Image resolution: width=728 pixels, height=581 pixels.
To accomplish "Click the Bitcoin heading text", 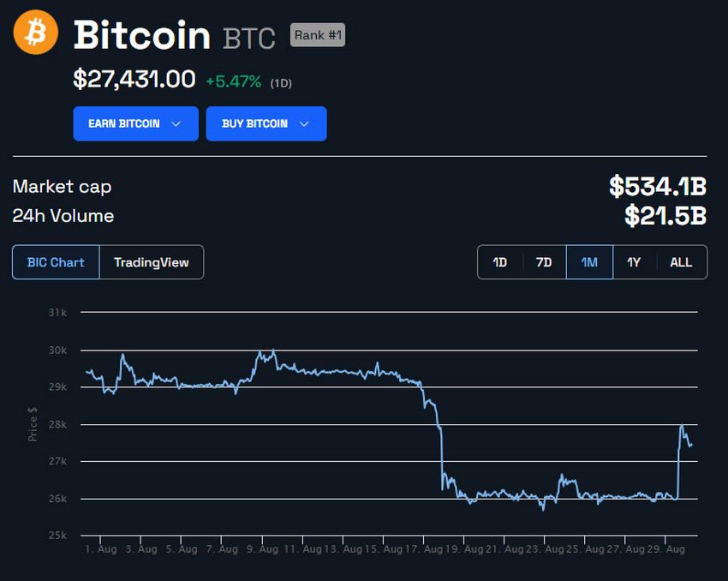I will [141, 36].
